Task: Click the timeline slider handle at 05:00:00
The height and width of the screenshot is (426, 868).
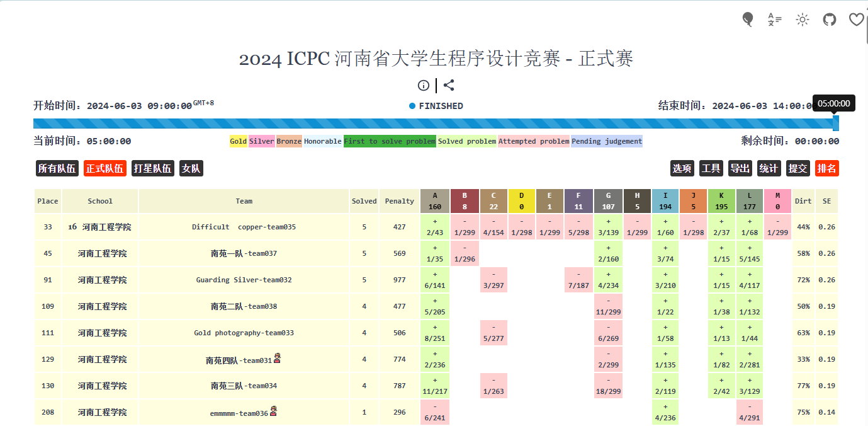Action: click(x=835, y=123)
